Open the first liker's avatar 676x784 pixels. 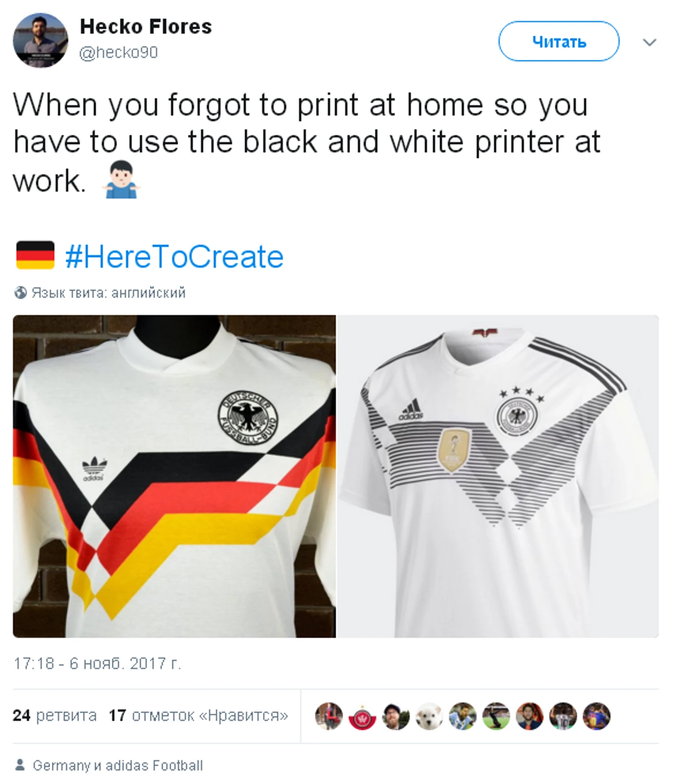(329, 716)
